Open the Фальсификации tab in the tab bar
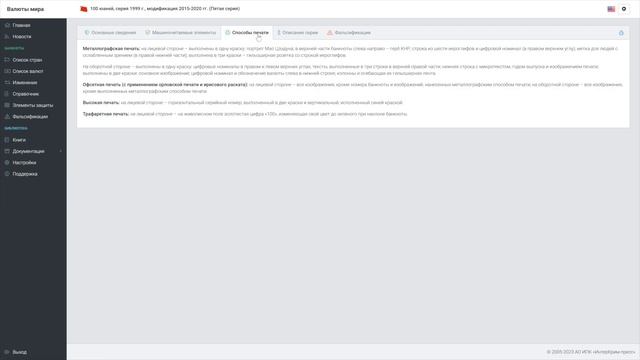Image resolution: width=640 pixels, height=360 pixels. tap(349, 33)
